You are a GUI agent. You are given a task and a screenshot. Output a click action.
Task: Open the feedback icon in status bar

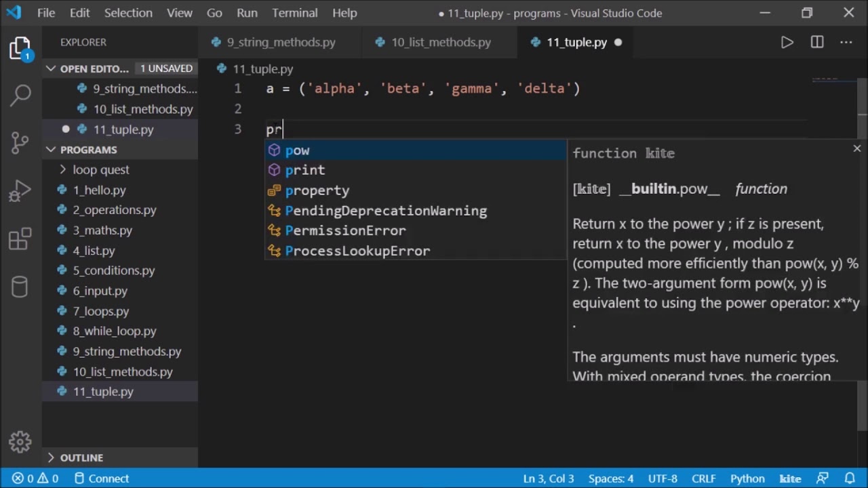tap(823, 479)
